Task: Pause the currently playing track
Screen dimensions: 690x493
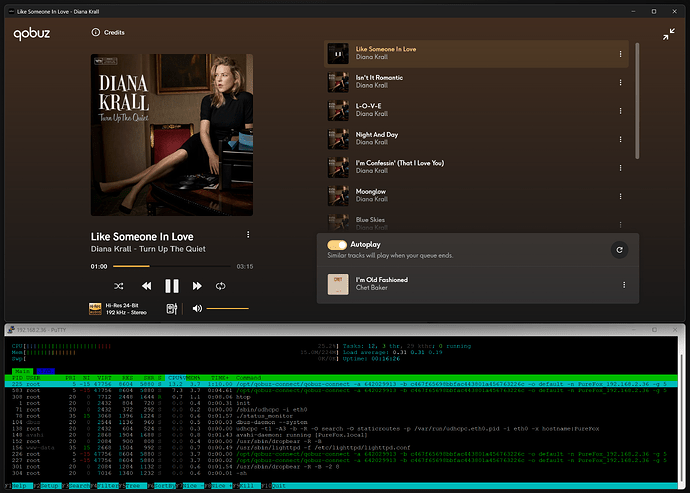Action: (171, 286)
